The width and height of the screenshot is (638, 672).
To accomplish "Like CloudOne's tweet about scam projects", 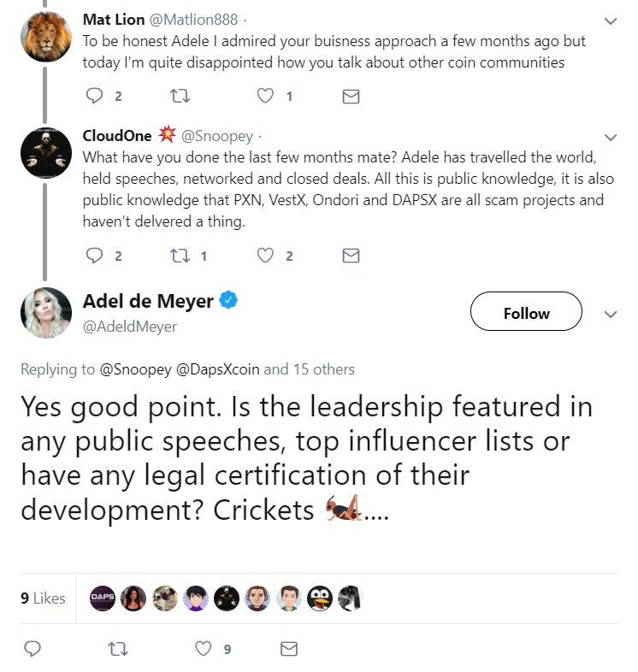I will coord(266,255).
